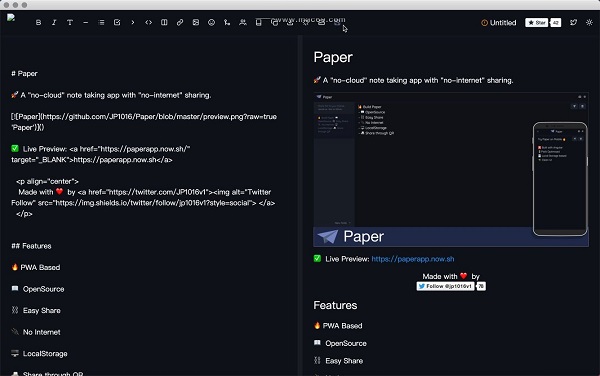Click the "Made with" line in the editor pane

(143, 197)
